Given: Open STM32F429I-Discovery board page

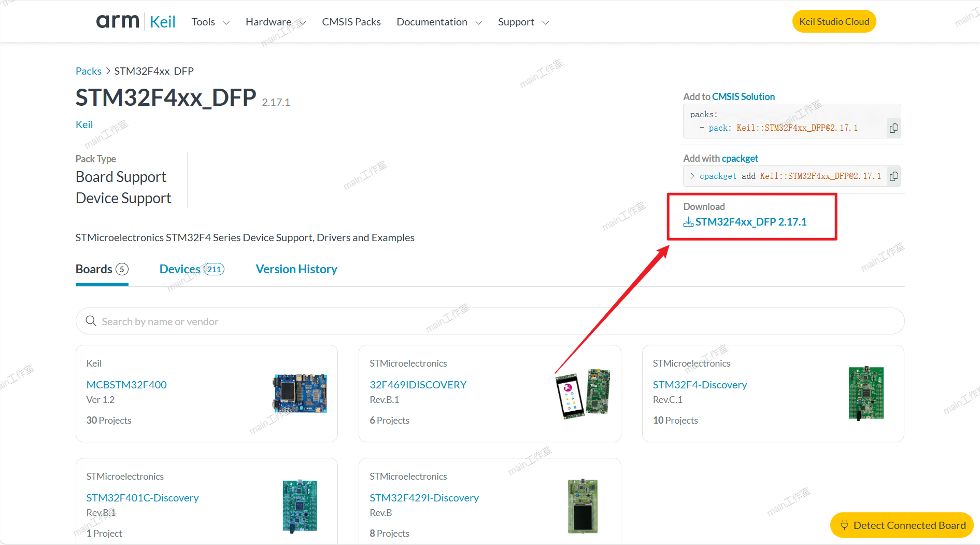Looking at the screenshot, I should pos(424,498).
